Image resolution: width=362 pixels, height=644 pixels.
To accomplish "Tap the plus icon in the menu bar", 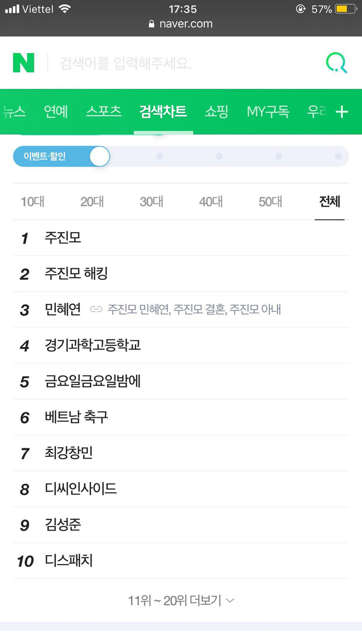I will coord(342,112).
